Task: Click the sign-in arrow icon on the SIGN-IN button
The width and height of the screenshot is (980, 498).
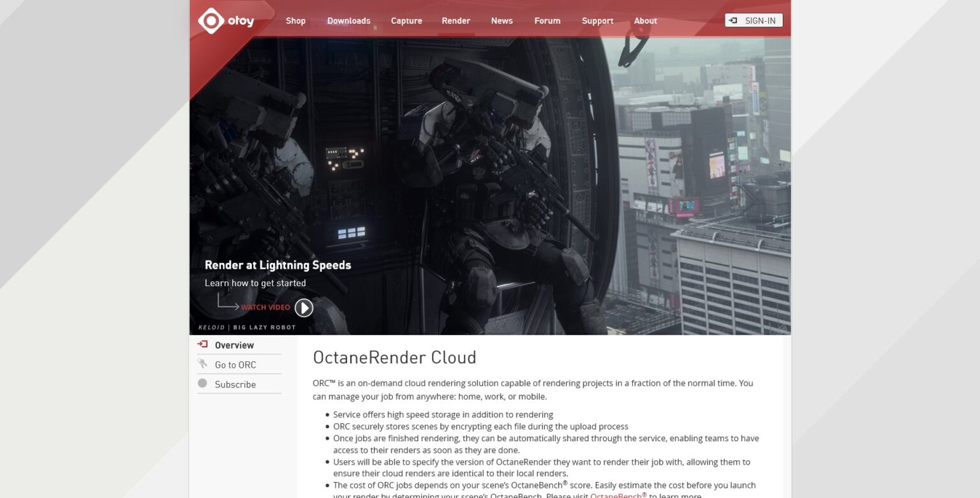Action: click(x=733, y=20)
